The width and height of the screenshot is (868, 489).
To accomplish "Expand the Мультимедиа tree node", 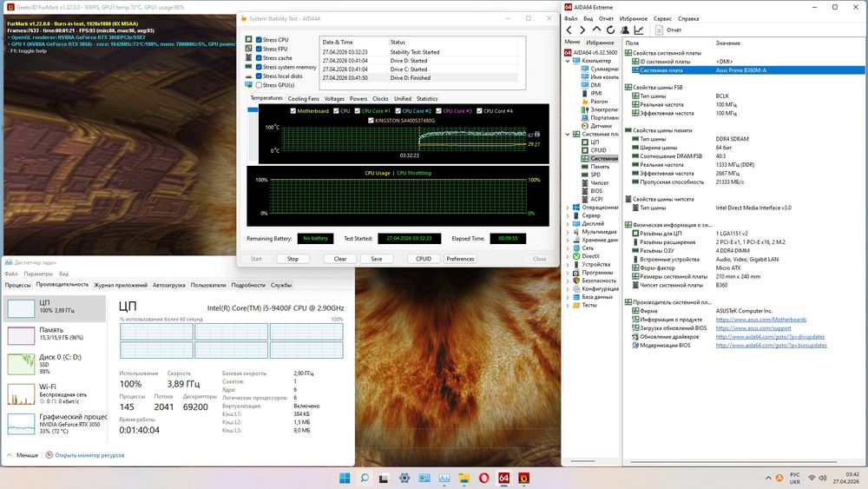I will coord(568,232).
